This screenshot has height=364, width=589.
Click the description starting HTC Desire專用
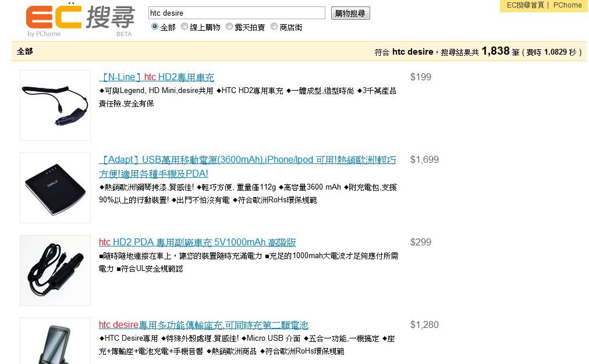247,345
